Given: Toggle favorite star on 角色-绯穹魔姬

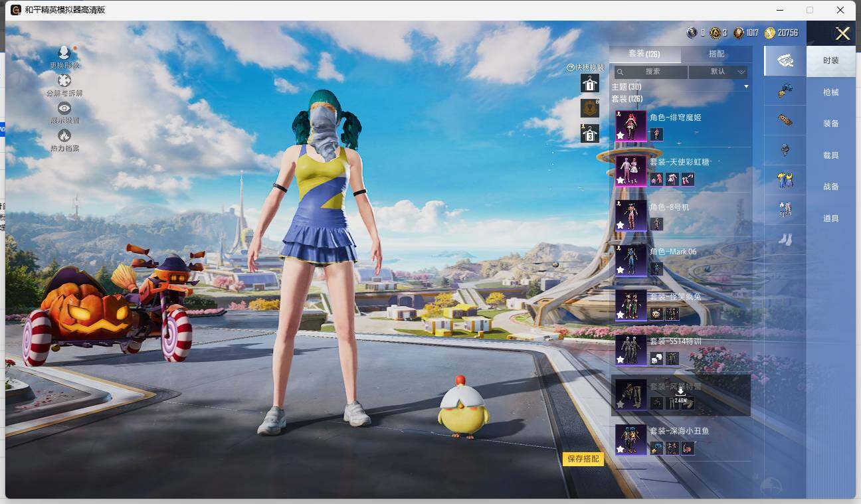Looking at the screenshot, I should click(x=621, y=135).
